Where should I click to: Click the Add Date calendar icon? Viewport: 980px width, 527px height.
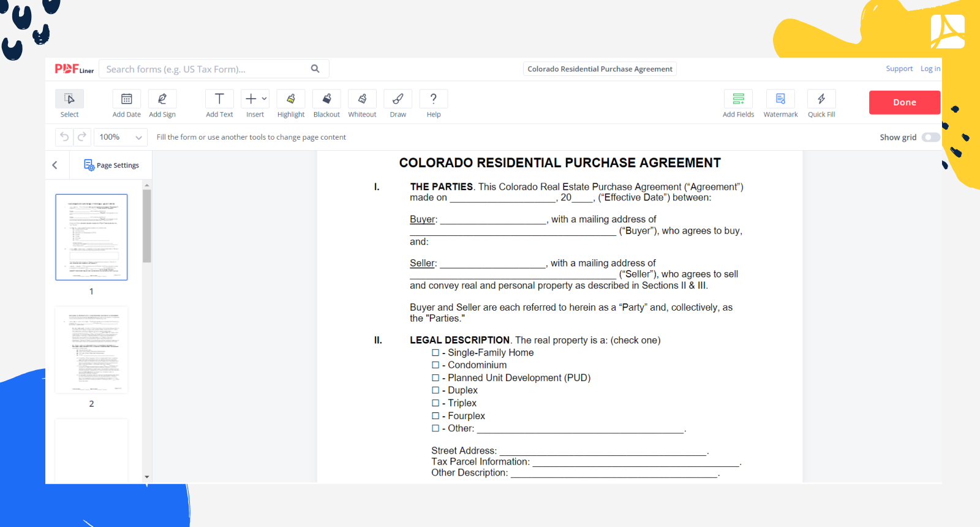point(127,99)
